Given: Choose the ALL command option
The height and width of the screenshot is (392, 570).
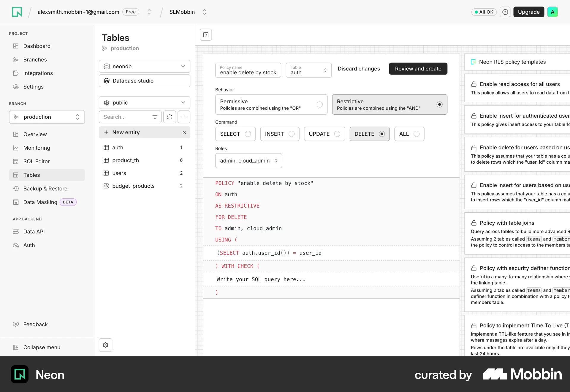Looking at the screenshot, I should tap(409, 134).
